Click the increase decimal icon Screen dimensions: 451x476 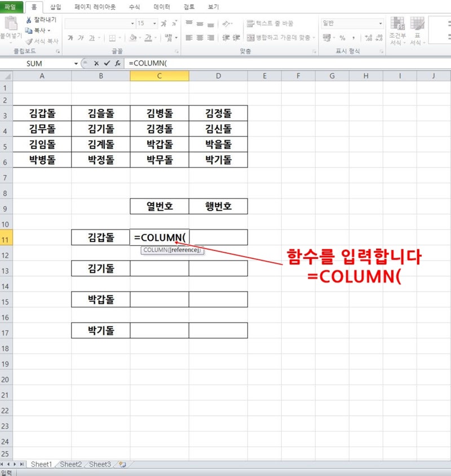(x=369, y=38)
